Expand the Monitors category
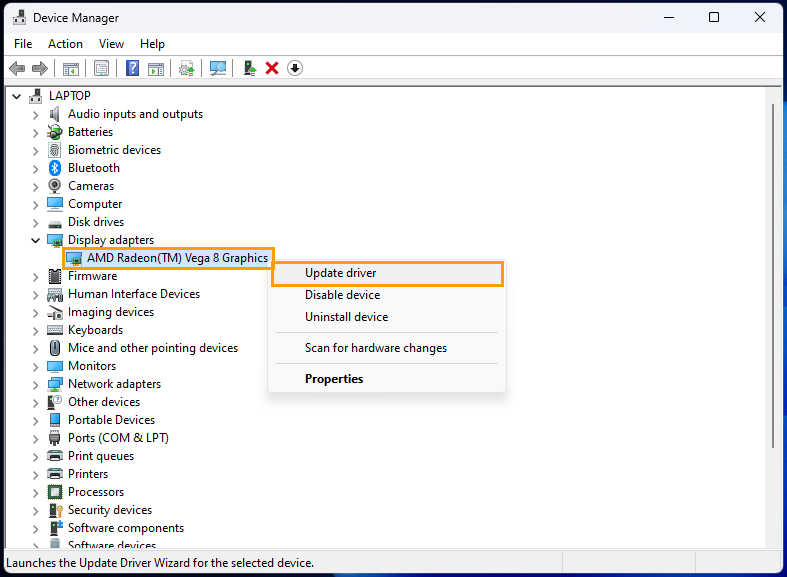This screenshot has height=577, width=787. tap(36, 367)
